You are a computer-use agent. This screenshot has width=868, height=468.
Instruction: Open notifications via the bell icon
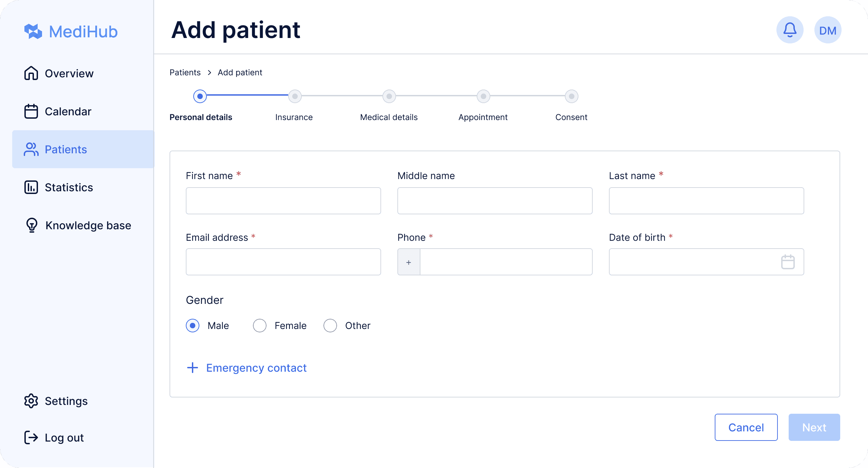[x=790, y=30]
